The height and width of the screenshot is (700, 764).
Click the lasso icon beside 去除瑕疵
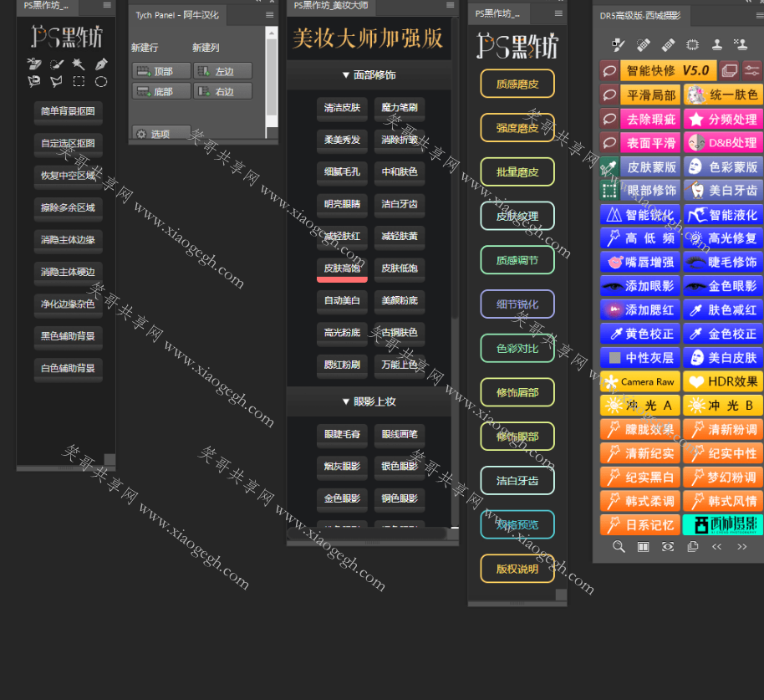pyautogui.click(x=609, y=119)
